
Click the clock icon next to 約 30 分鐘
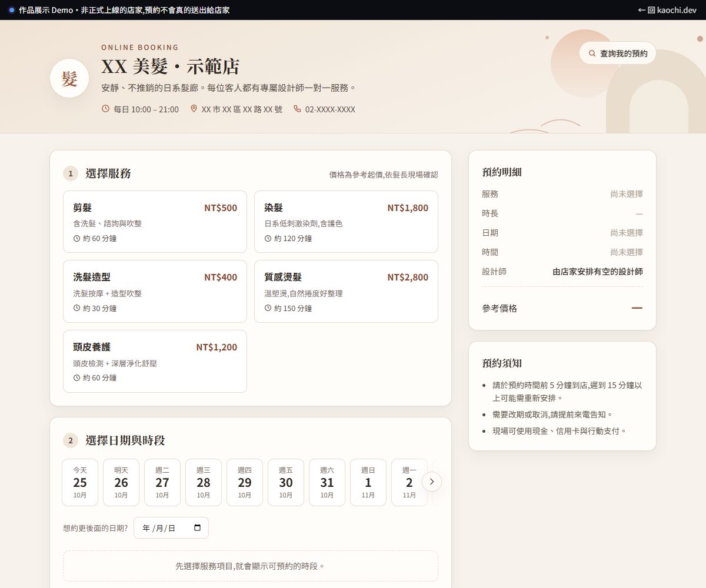tap(77, 308)
